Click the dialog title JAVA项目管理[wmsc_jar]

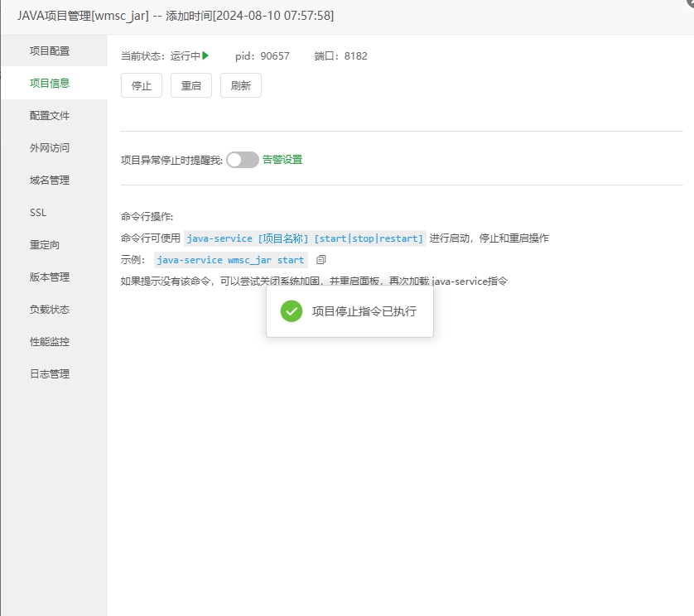click(x=83, y=16)
